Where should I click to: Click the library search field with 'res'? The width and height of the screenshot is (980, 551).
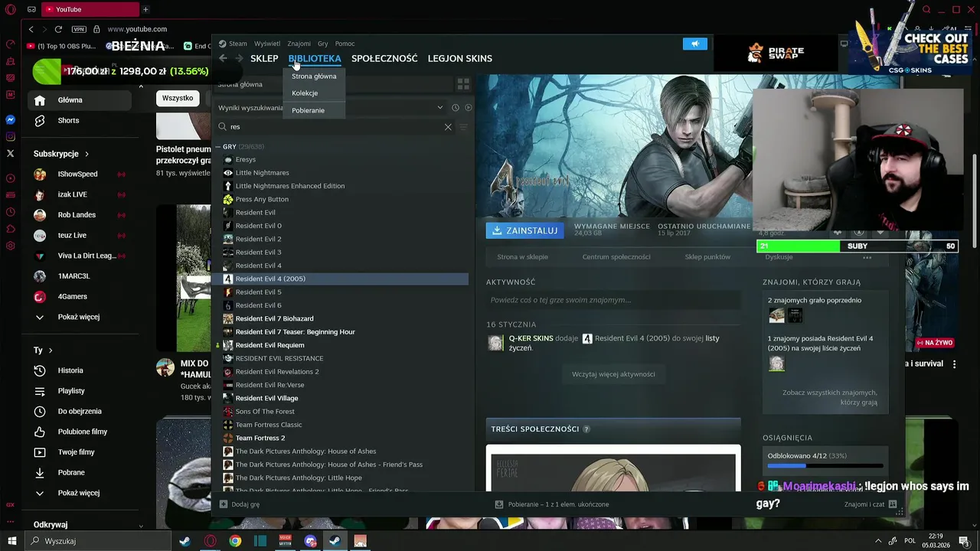coord(337,127)
